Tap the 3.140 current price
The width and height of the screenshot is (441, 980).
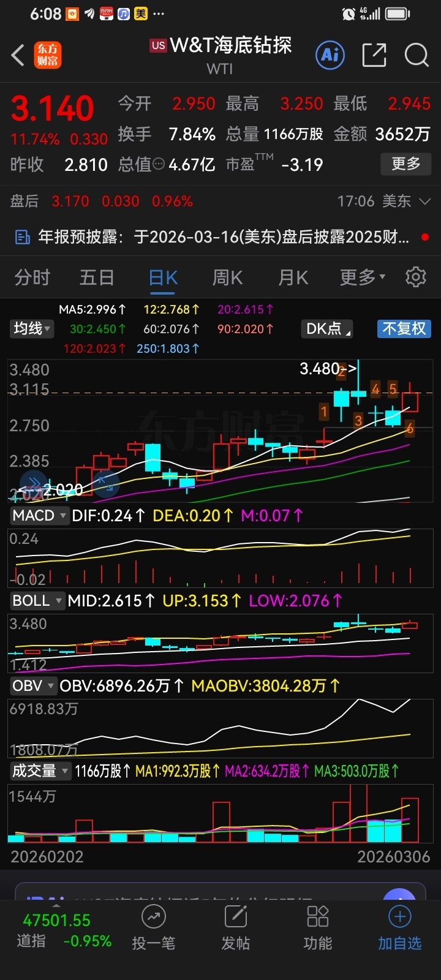point(53,109)
